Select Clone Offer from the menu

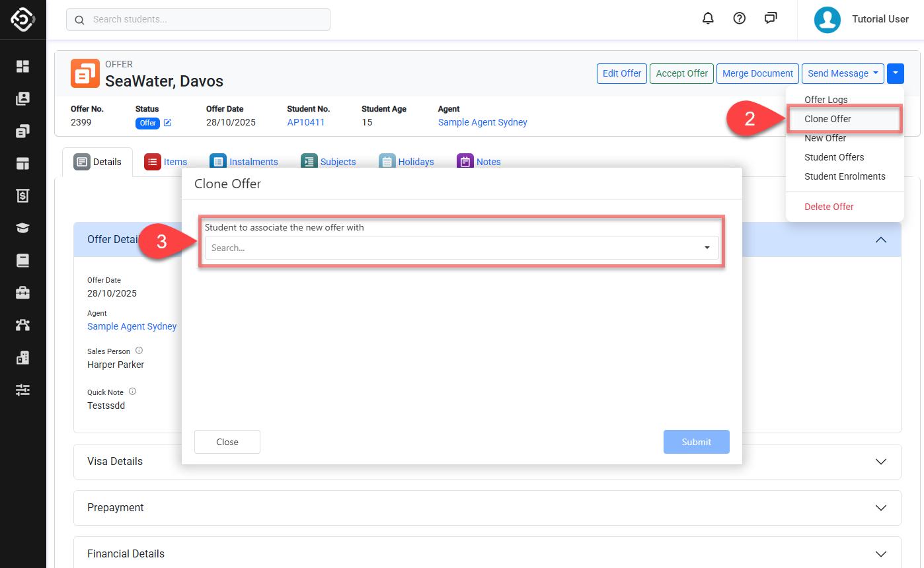(828, 119)
